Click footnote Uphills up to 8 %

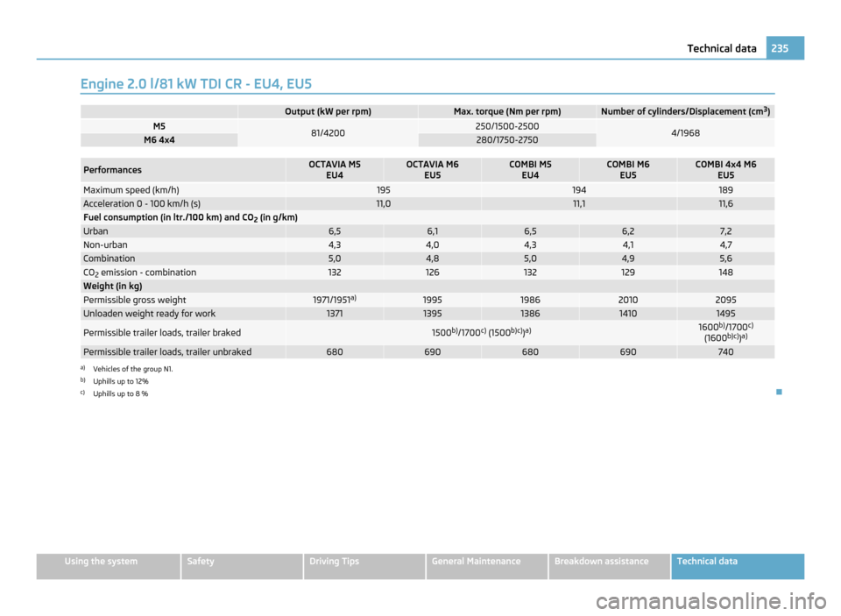[121, 393]
